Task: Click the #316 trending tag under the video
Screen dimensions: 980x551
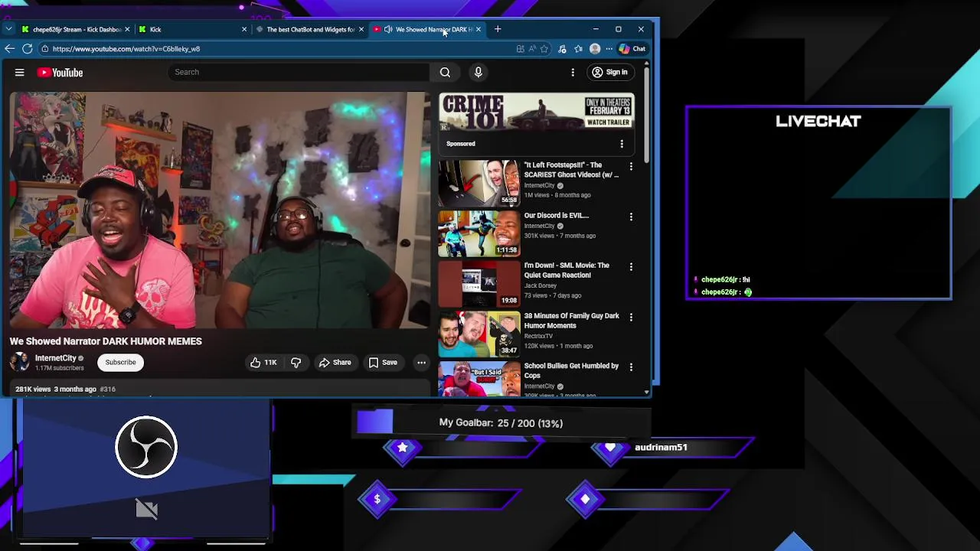Action: 107,390
